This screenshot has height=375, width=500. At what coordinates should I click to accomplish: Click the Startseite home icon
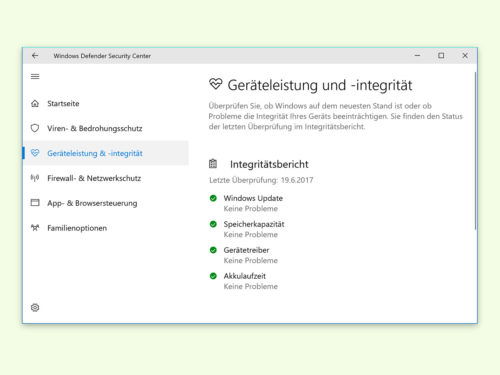35,103
